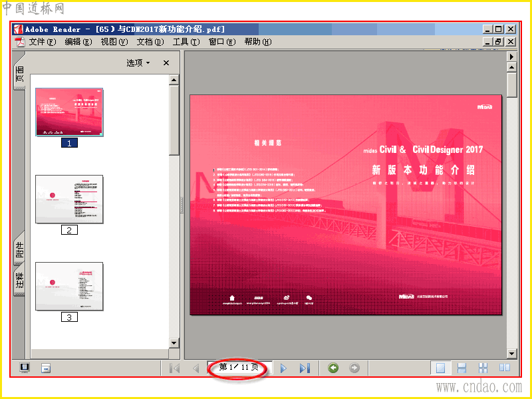Click the document pane options arrow button

[511, 57]
